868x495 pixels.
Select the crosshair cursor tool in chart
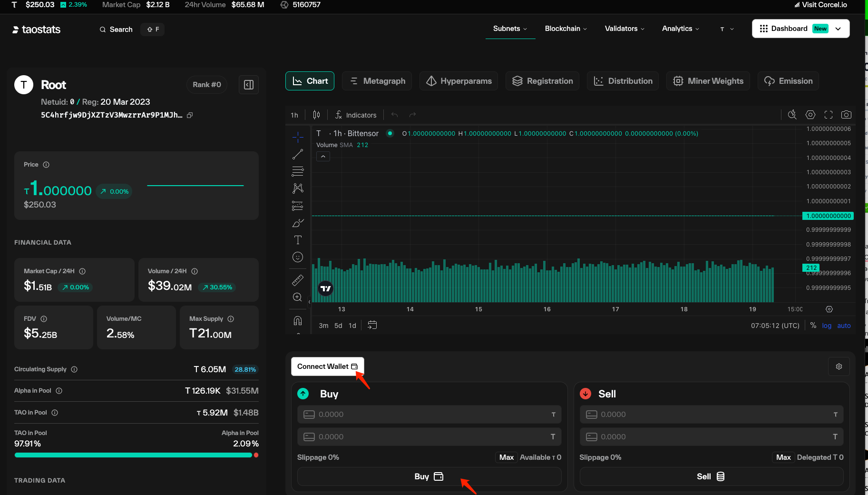298,137
